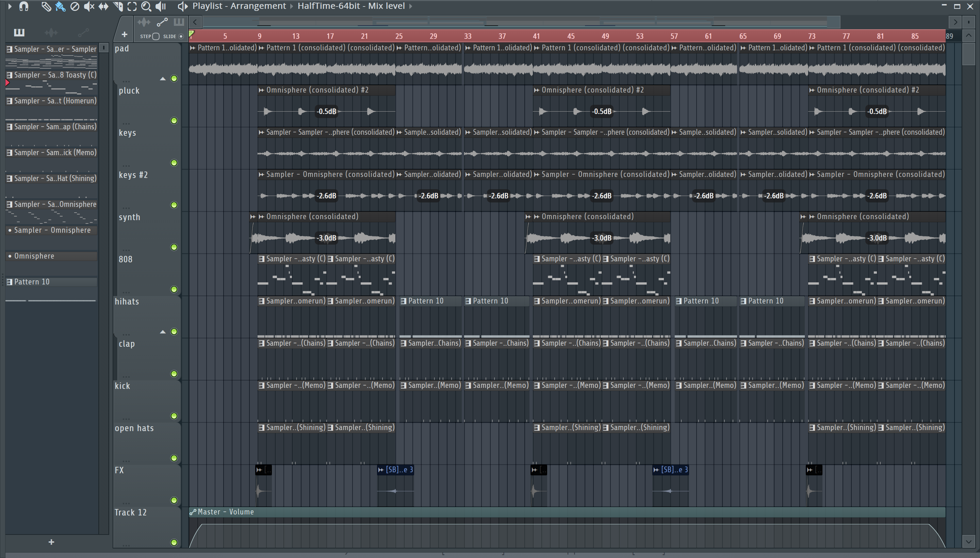980x558 pixels.
Task: Select the Playback speaker tool
Action: [x=161, y=6]
